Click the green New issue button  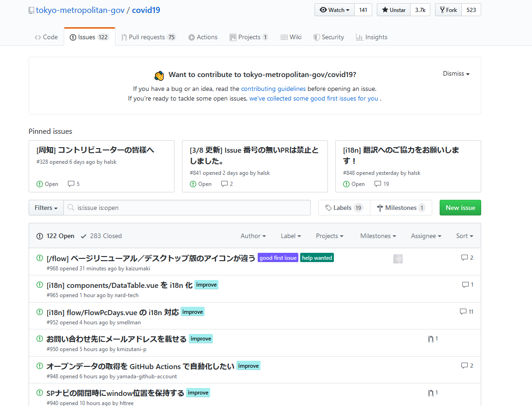pos(460,208)
